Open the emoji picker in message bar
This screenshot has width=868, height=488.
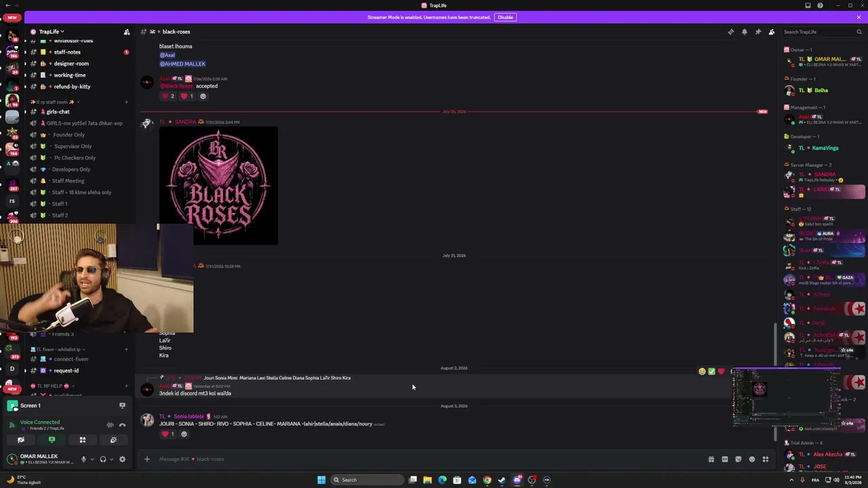pyautogui.click(x=752, y=459)
